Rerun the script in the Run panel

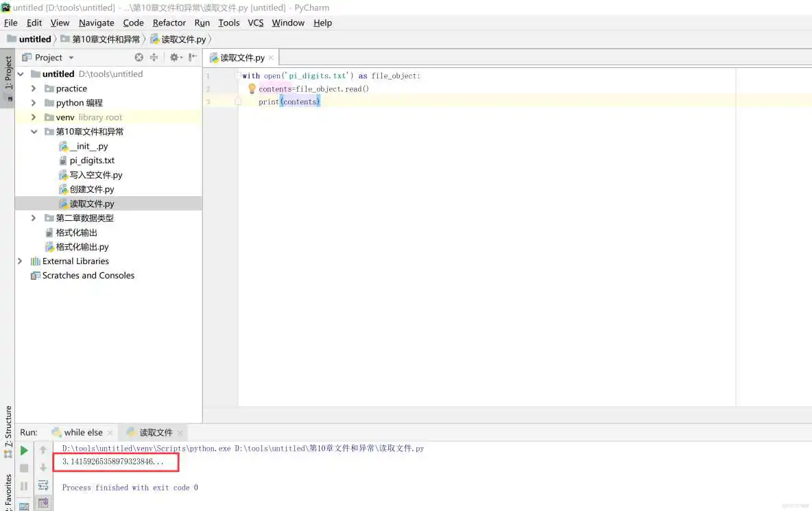[23, 450]
